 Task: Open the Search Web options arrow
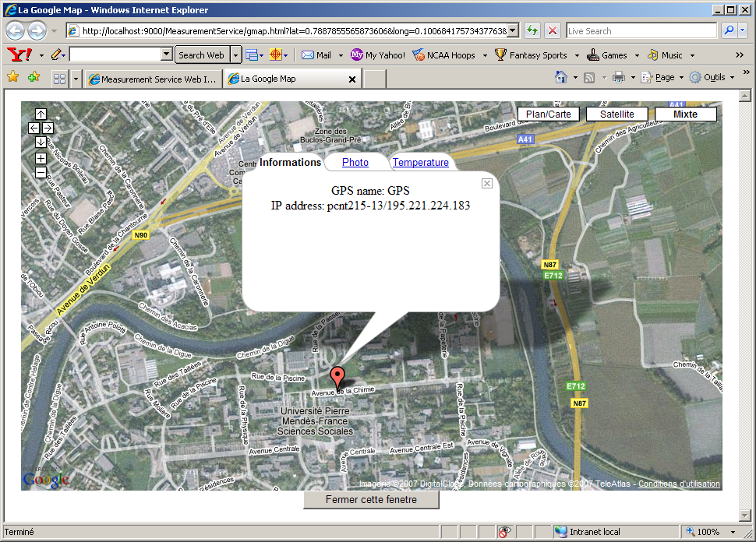(235, 55)
